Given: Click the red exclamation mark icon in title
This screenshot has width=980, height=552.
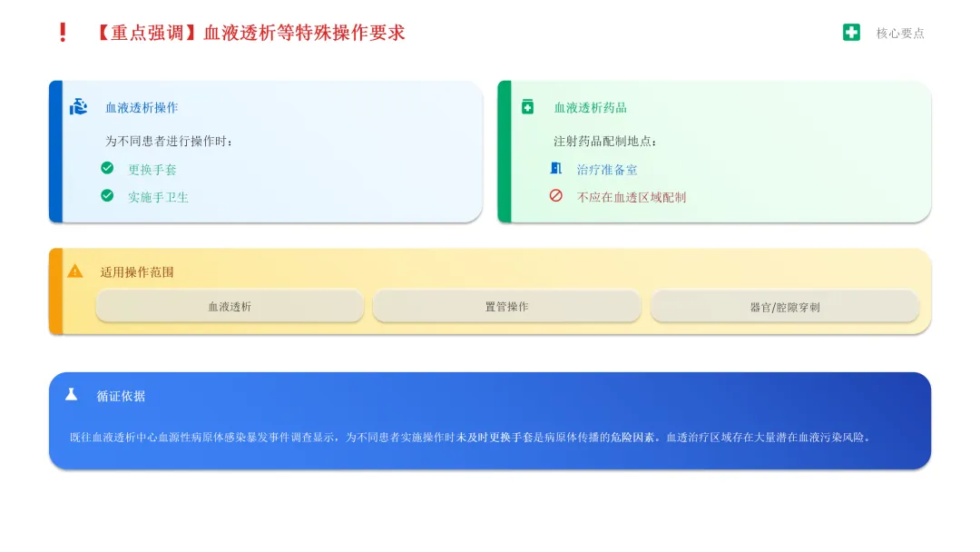Looking at the screenshot, I should [63, 33].
